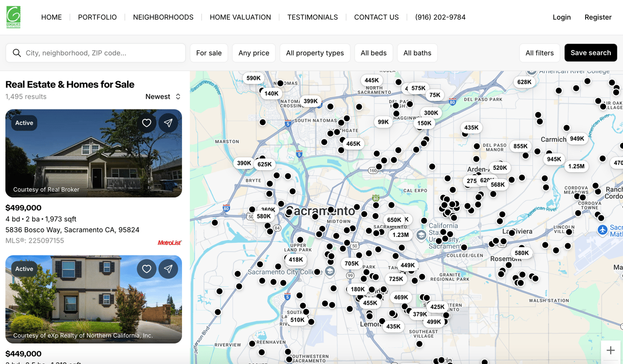Screen dimensions: 623x364
Task: Open the All beds filter
Action: tap(374, 53)
